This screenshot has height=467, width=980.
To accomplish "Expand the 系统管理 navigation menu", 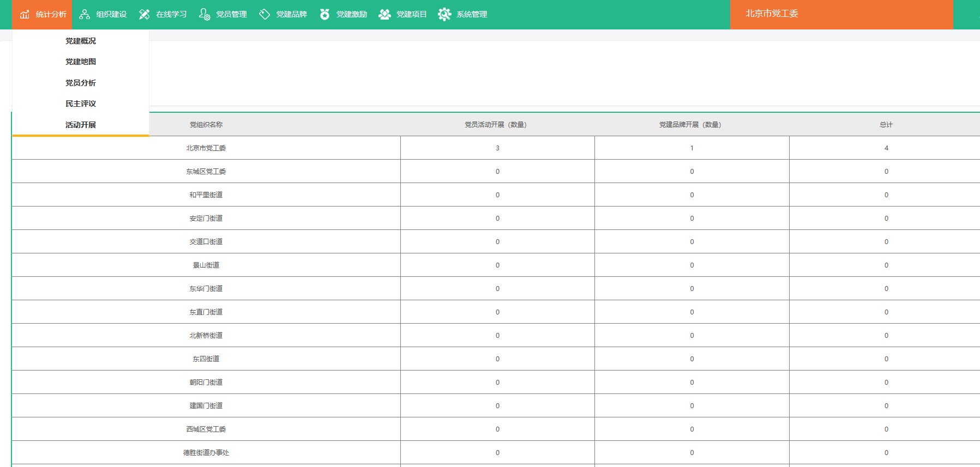I will [x=472, y=14].
